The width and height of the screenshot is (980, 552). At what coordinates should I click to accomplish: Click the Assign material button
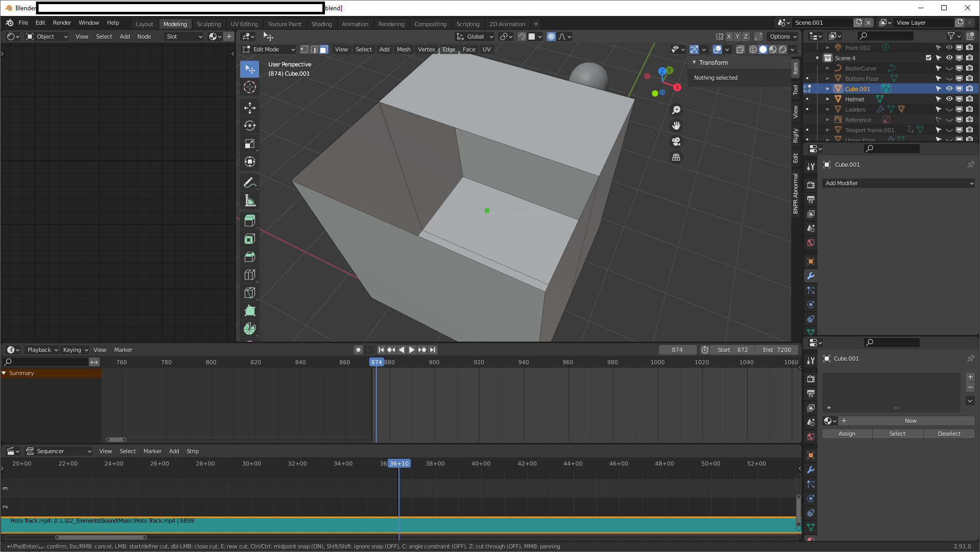[x=847, y=434]
